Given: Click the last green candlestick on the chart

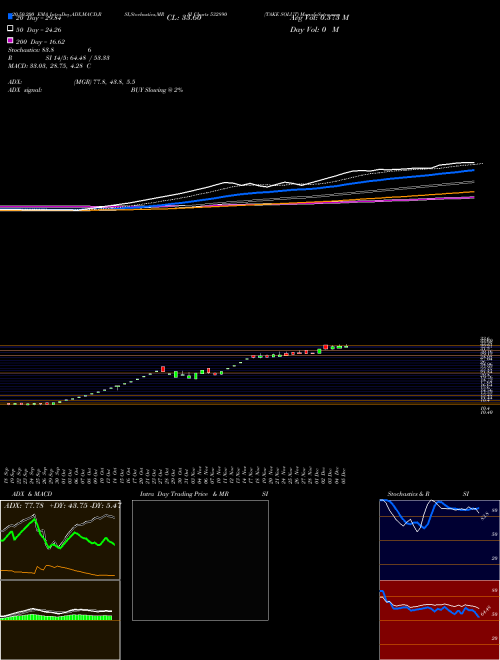Looking at the screenshot, I should tap(346, 346).
